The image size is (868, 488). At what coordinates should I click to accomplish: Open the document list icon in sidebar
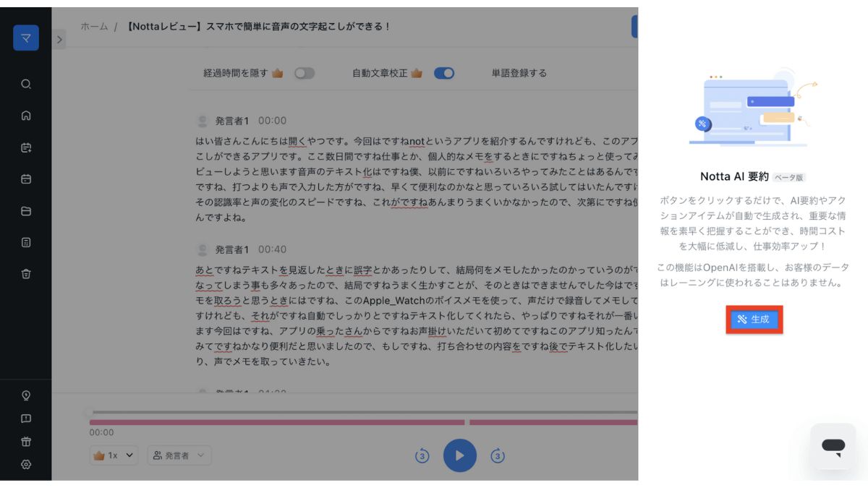[26, 242]
